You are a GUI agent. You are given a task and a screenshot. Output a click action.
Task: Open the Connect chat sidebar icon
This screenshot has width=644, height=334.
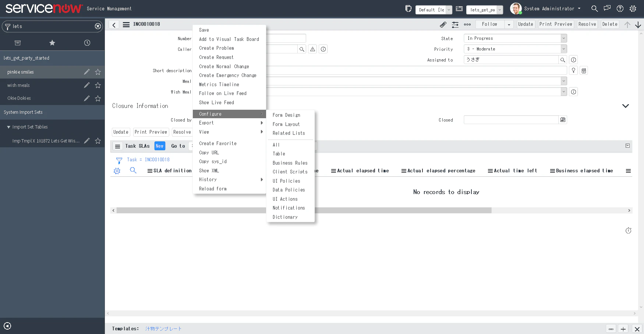(x=607, y=8)
